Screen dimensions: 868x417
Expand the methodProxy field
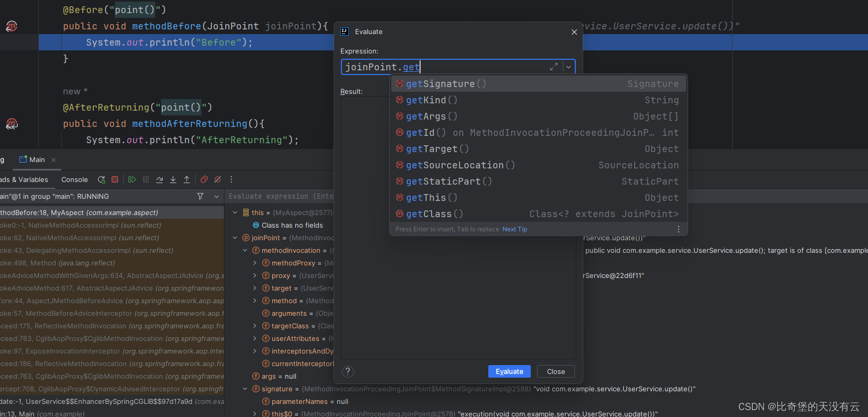[x=255, y=263]
